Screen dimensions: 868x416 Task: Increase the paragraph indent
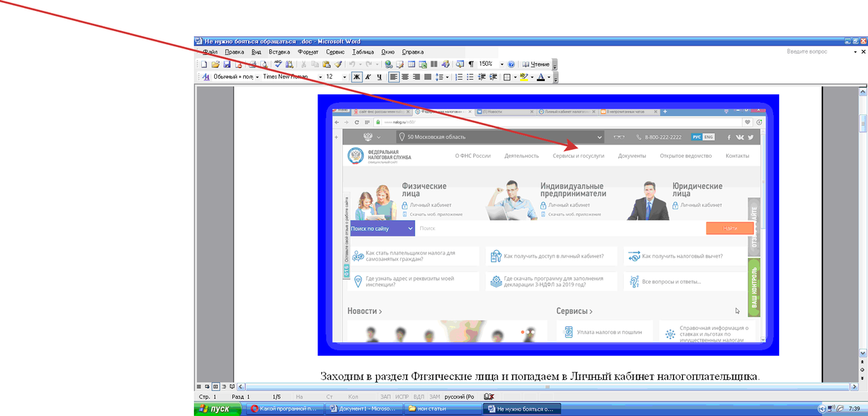493,77
